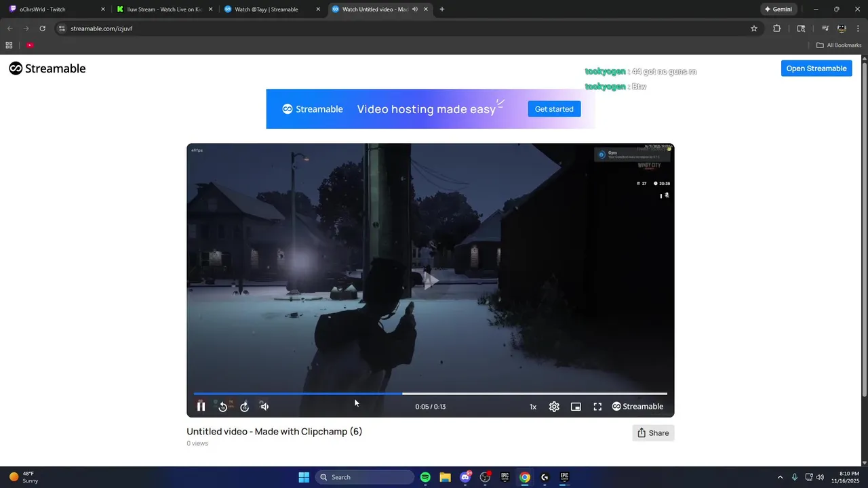
Task: Open Spotify from the taskbar
Action: 425,477
